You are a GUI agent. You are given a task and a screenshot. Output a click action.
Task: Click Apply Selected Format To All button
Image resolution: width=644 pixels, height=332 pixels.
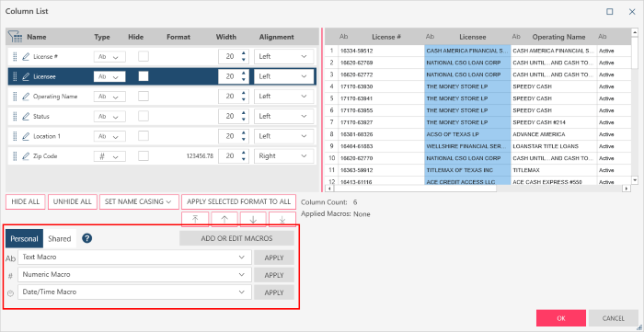(x=238, y=202)
